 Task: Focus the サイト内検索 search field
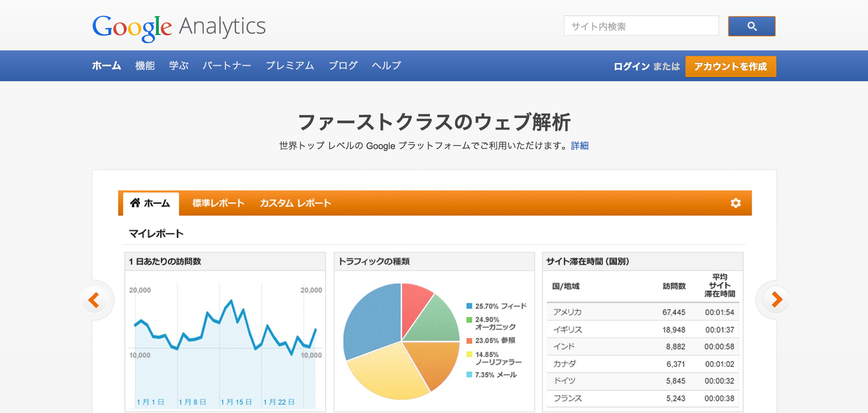pos(641,26)
